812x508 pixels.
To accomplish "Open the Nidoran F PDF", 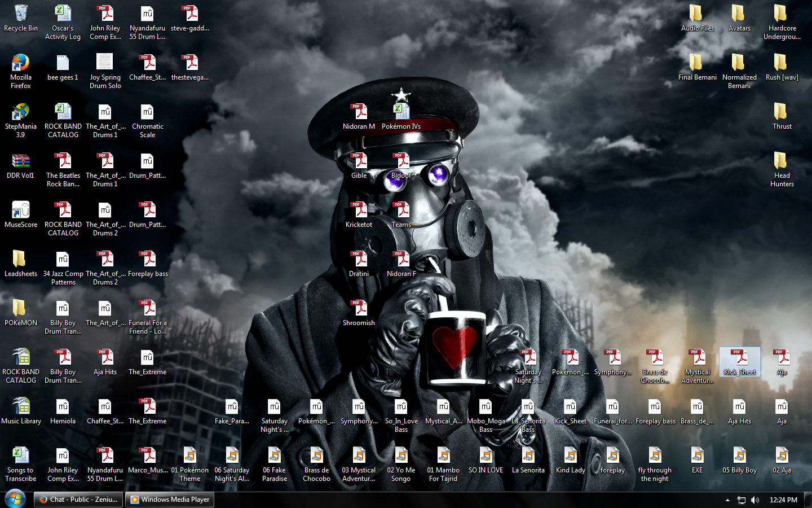I will tap(401, 264).
